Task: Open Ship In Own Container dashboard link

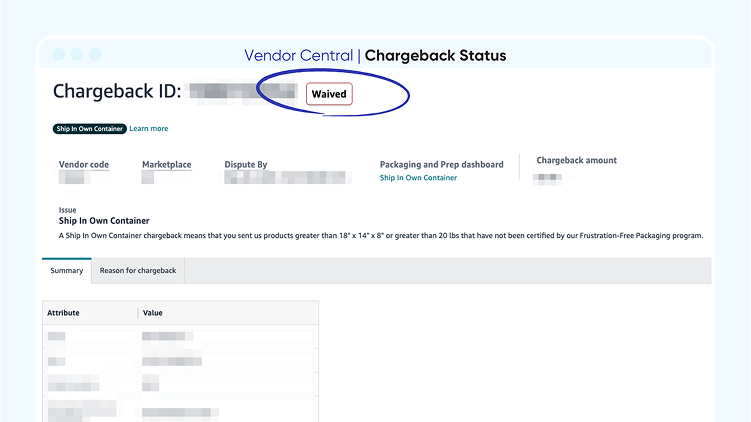Action: pyautogui.click(x=418, y=178)
